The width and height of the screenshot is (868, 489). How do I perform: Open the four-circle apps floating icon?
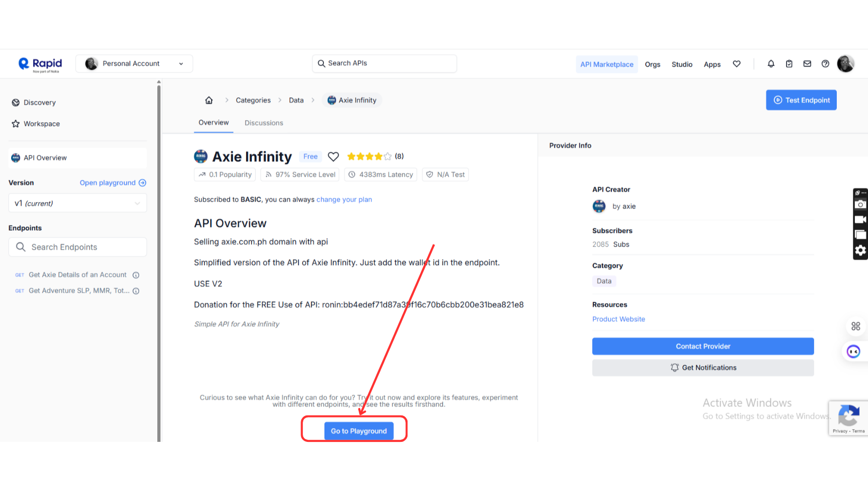pyautogui.click(x=856, y=327)
